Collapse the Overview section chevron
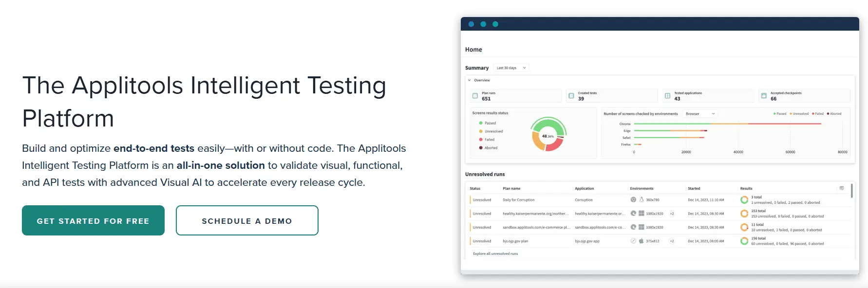This screenshot has height=288, width=868. [470, 80]
